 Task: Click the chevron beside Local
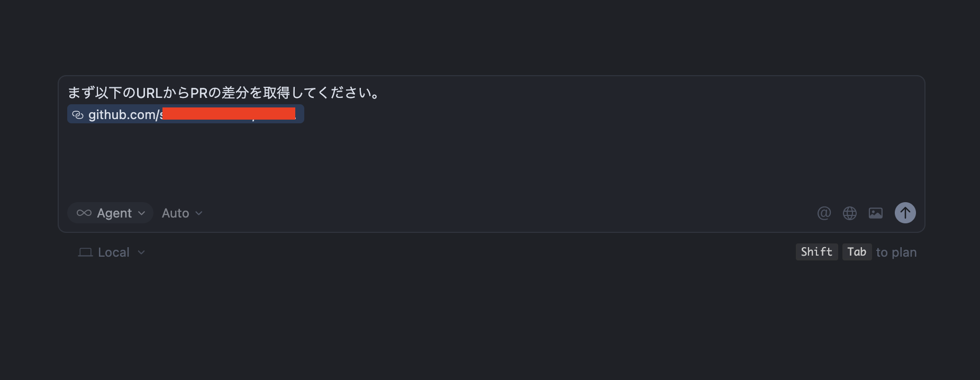click(x=141, y=252)
